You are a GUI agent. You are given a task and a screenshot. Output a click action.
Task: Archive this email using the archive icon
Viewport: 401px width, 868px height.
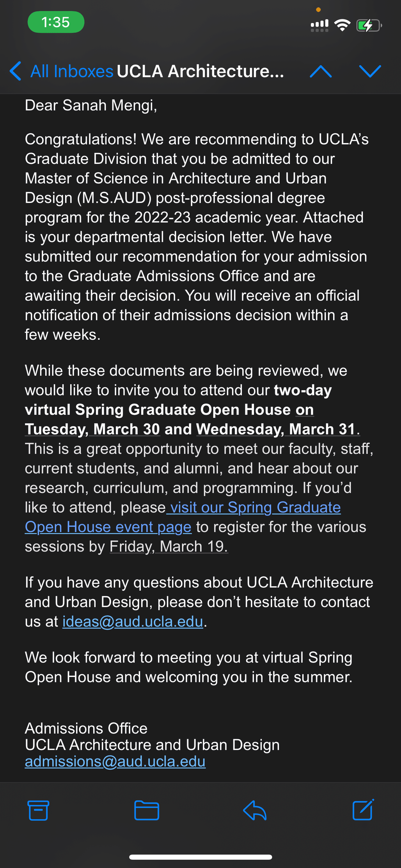point(38,810)
